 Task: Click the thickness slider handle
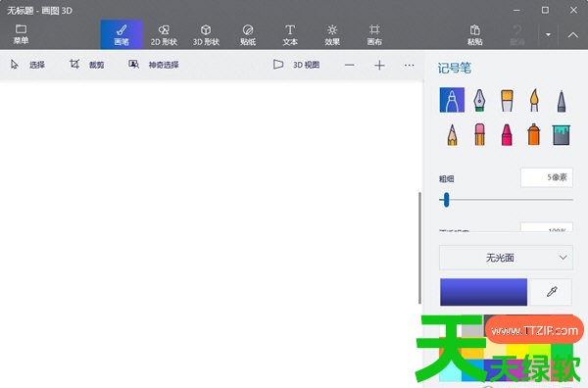coord(446,200)
